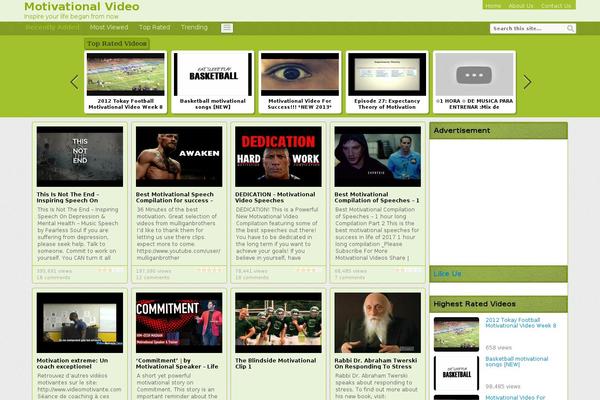Open Basketball motivational songs carousel thumbnail
This screenshot has height=400, width=600.
(x=213, y=74)
